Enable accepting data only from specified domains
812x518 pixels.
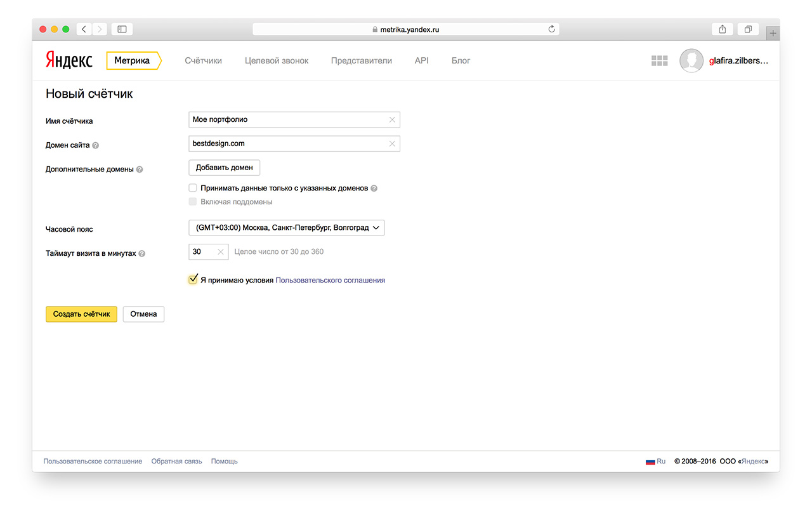pos(193,189)
